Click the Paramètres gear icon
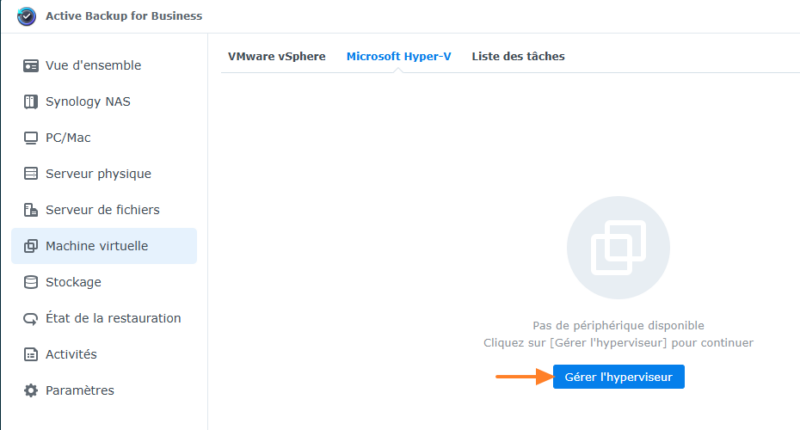Image resolution: width=800 pixels, height=430 pixels. (x=31, y=390)
